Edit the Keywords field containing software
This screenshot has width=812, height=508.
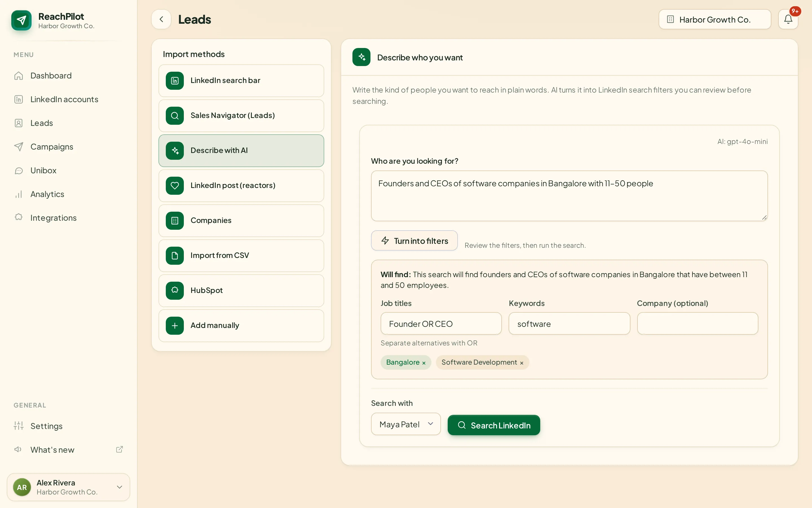pyautogui.click(x=569, y=323)
